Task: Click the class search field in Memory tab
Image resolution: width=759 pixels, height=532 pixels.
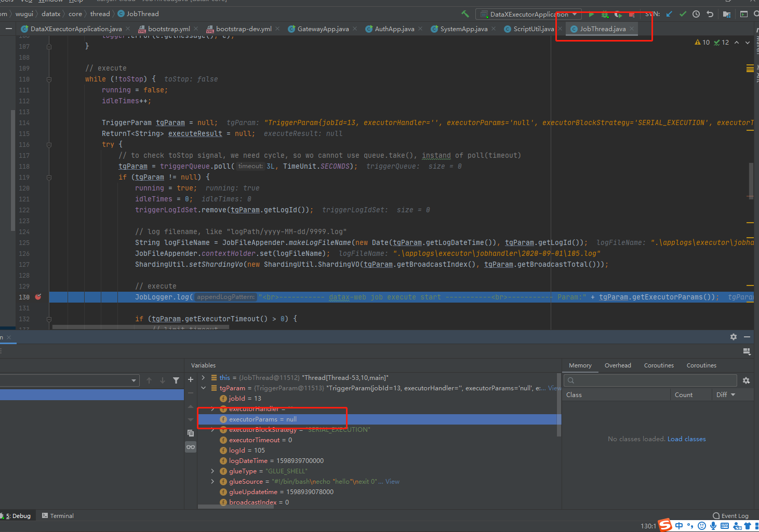Action: 650,380
